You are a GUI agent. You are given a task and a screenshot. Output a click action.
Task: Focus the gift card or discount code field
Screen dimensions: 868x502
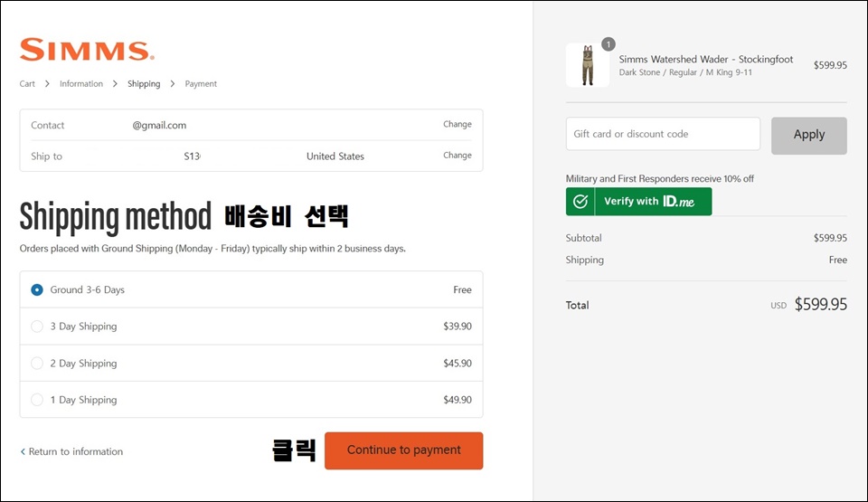[x=663, y=134]
